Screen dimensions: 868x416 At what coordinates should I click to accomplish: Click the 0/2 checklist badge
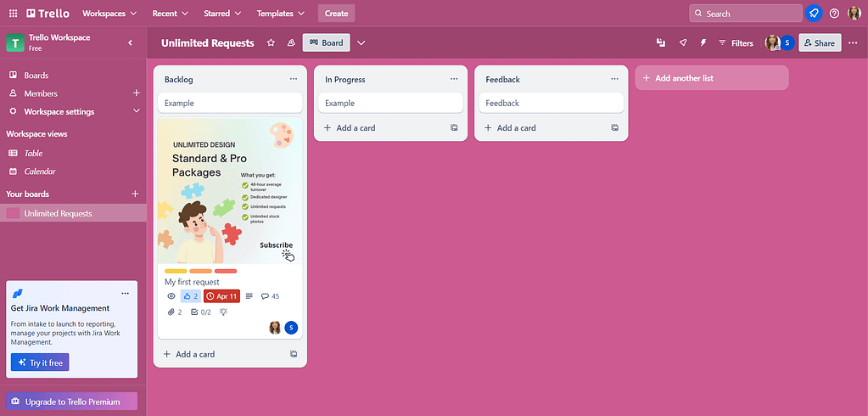pyautogui.click(x=201, y=312)
